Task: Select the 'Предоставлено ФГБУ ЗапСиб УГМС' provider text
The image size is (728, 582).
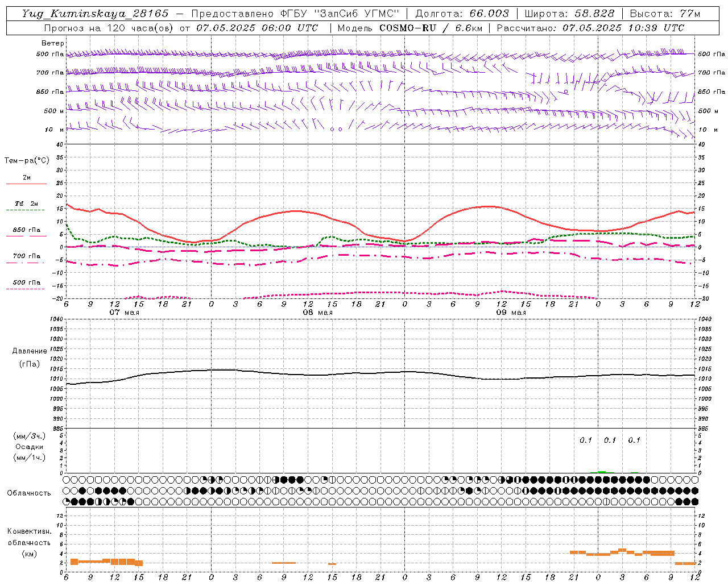Action: [295, 14]
